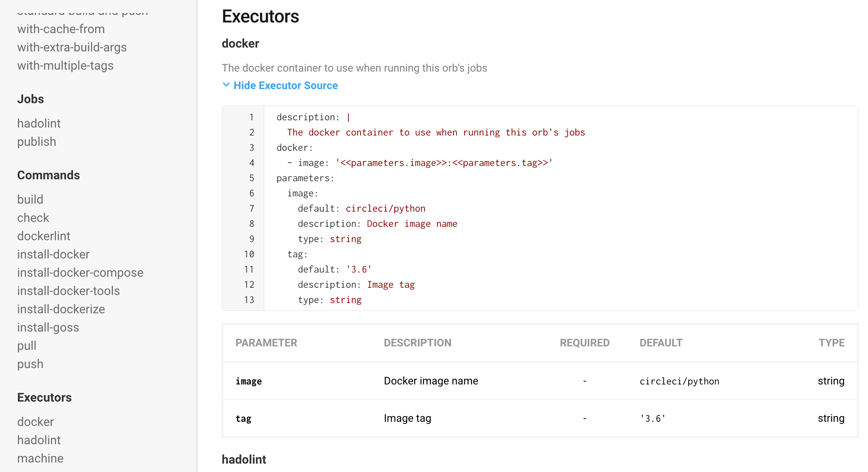Click the string type cell in tag row
868x472 pixels.
point(831,418)
